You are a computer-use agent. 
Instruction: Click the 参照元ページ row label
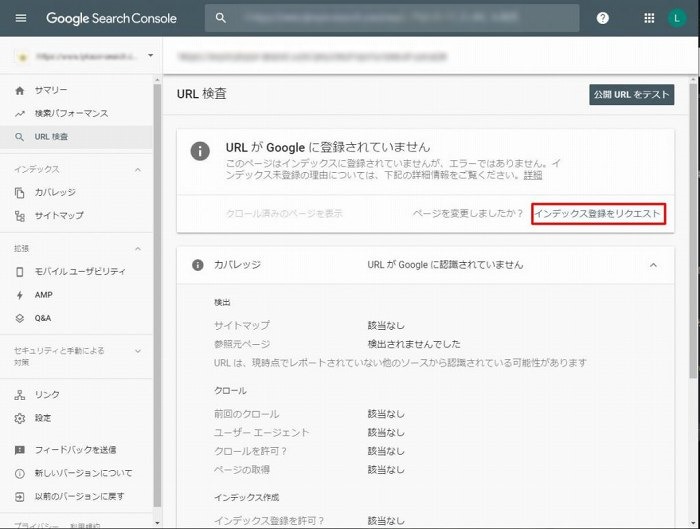pos(242,344)
